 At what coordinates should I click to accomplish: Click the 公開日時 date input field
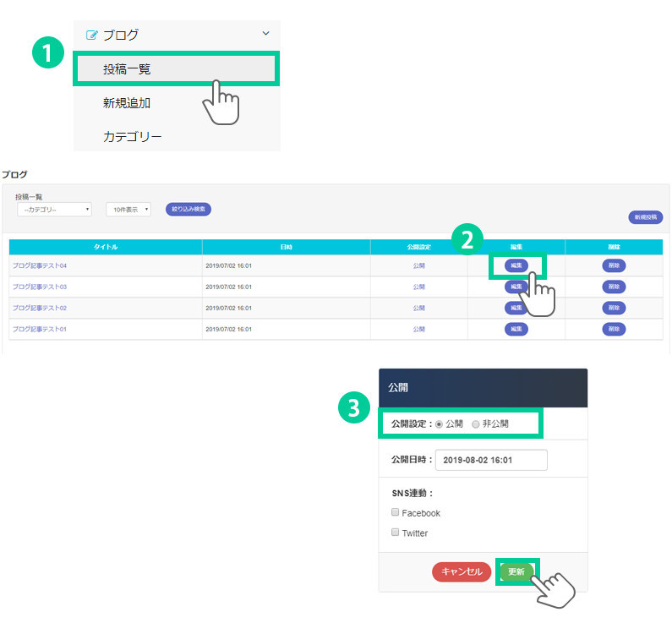point(491,460)
